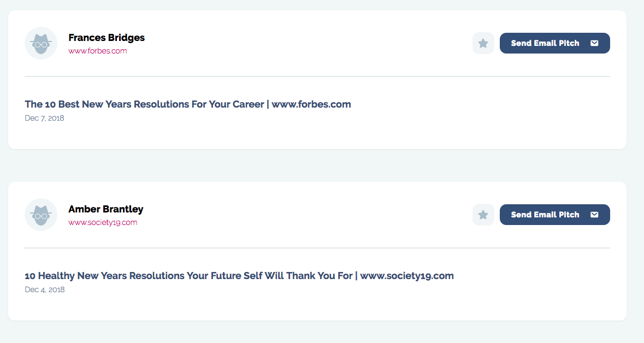Viewport: 644px width, 343px height.
Task: Click the Dec 7, 2018 date
Action: tap(44, 119)
